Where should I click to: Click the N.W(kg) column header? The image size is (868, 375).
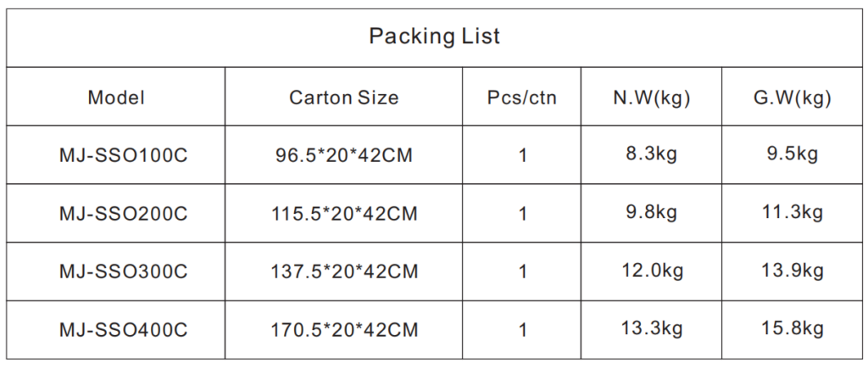pyautogui.click(x=652, y=98)
